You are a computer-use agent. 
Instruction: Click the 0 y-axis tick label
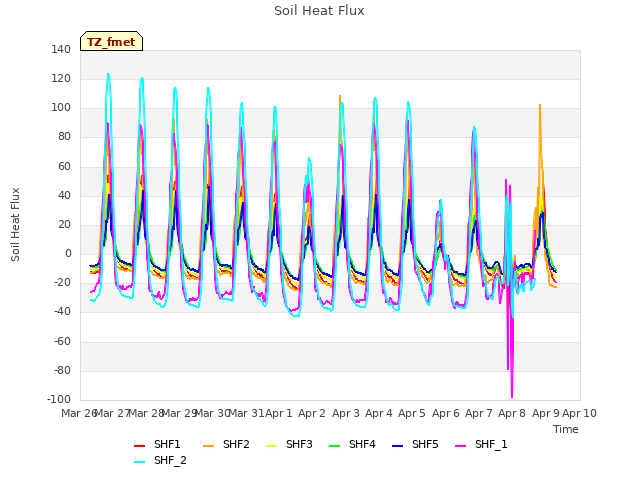pos(68,253)
